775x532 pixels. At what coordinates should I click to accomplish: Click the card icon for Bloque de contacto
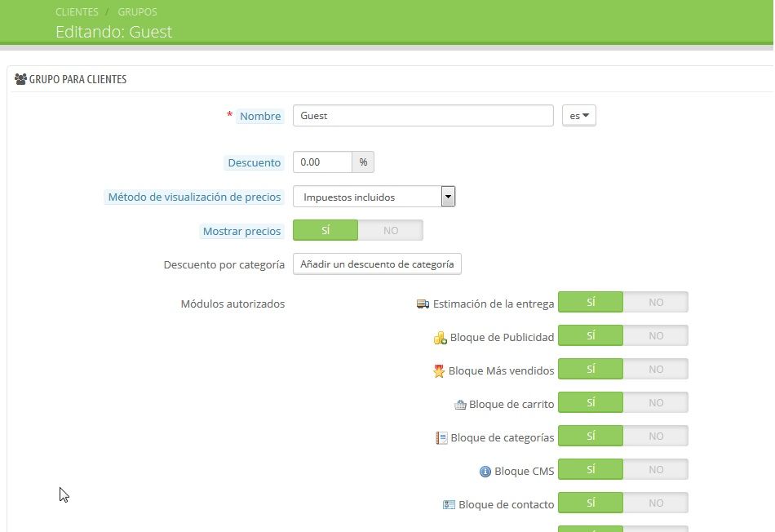tap(449, 504)
